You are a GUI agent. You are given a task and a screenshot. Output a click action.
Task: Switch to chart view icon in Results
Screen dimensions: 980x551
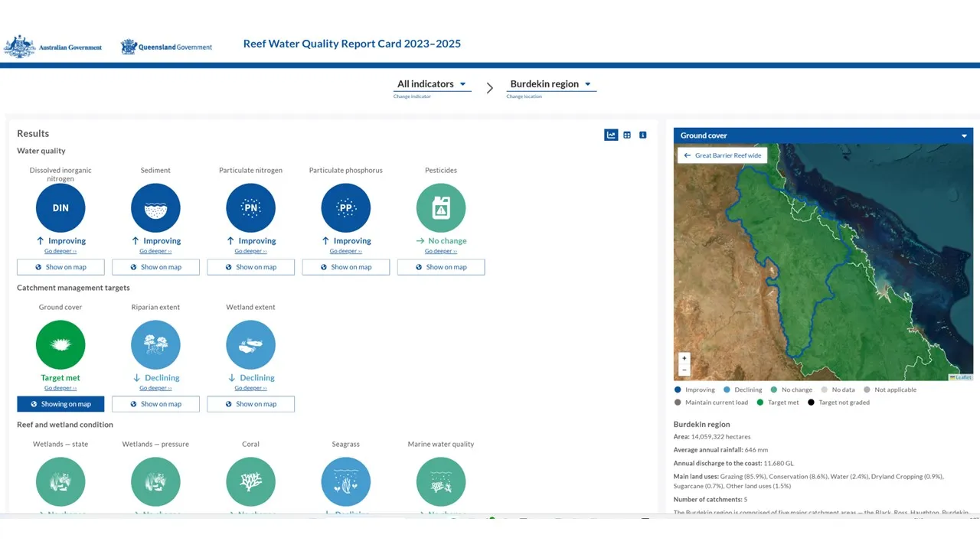point(611,135)
